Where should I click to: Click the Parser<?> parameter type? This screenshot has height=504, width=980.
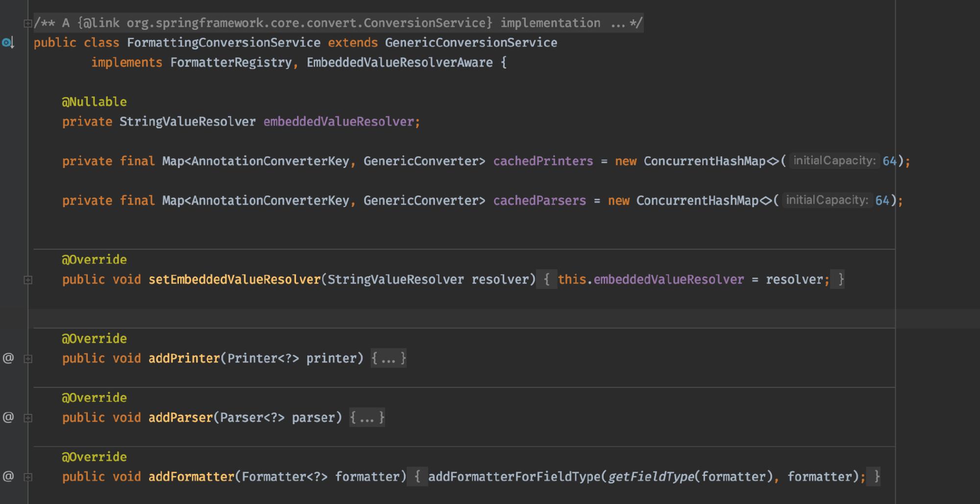[x=252, y=418]
